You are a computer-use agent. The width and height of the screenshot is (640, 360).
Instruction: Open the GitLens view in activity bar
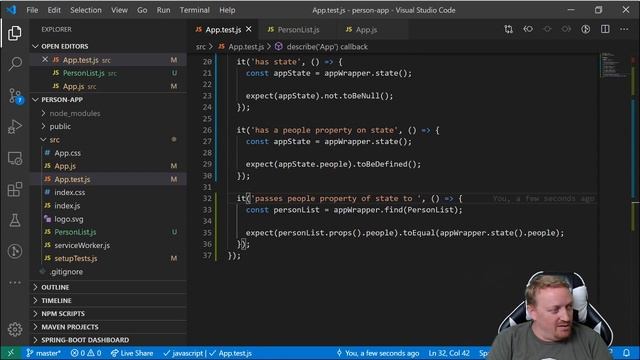click(15, 251)
